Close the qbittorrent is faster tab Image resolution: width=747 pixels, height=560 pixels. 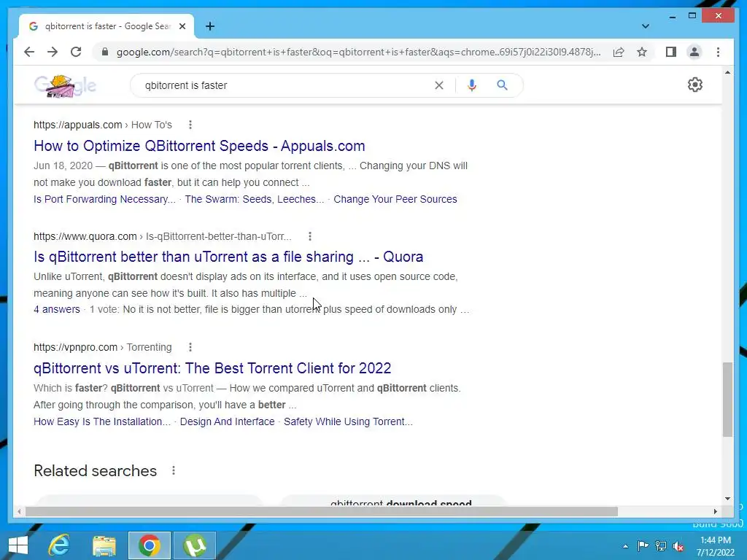click(x=182, y=26)
